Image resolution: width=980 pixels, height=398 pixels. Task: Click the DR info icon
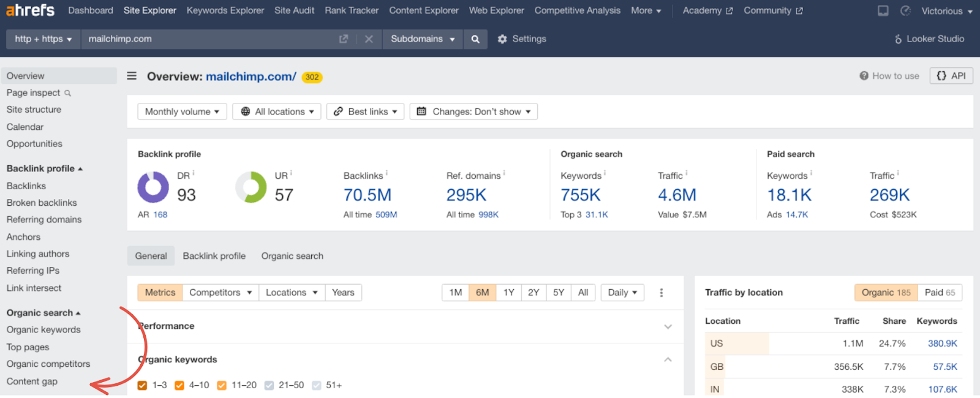(x=194, y=173)
